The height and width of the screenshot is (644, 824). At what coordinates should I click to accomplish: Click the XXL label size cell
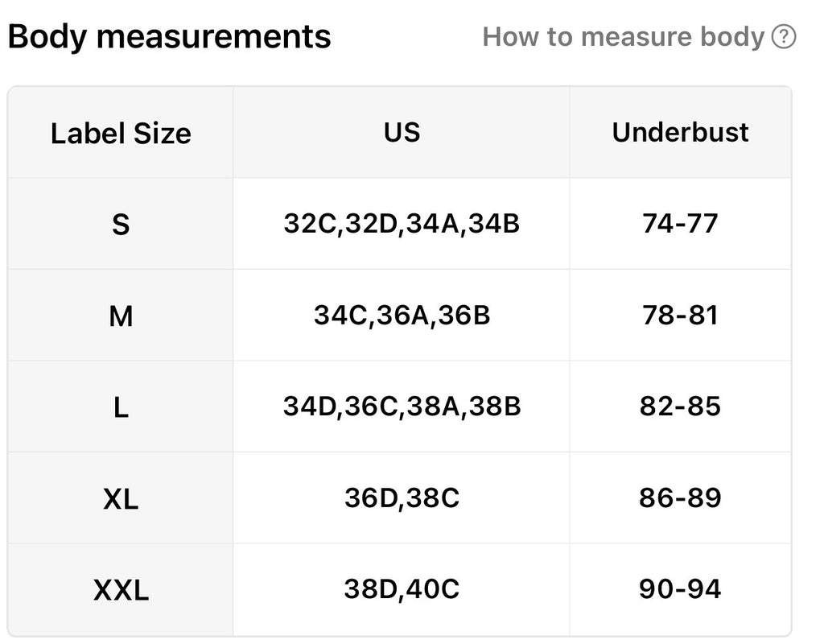pyautogui.click(x=121, y=591)
